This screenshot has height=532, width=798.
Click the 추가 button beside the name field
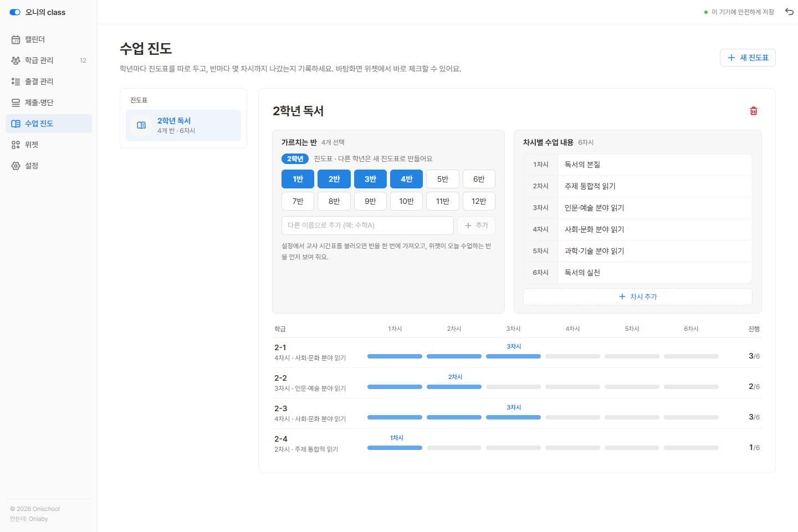476,226
